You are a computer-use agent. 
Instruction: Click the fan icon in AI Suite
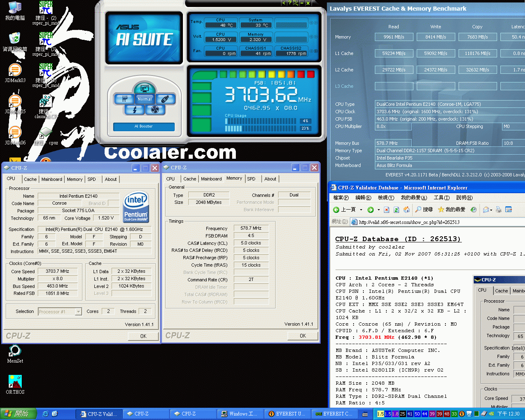(x=155, y=110)
